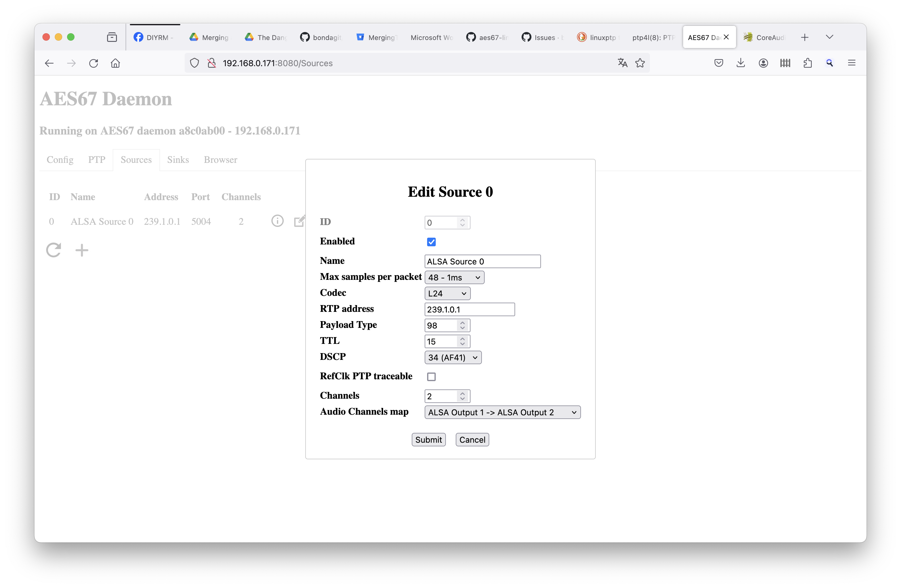Click the reload sources circular arrow icon
This screenshot has height=588, width=901.
coord(53,250)
